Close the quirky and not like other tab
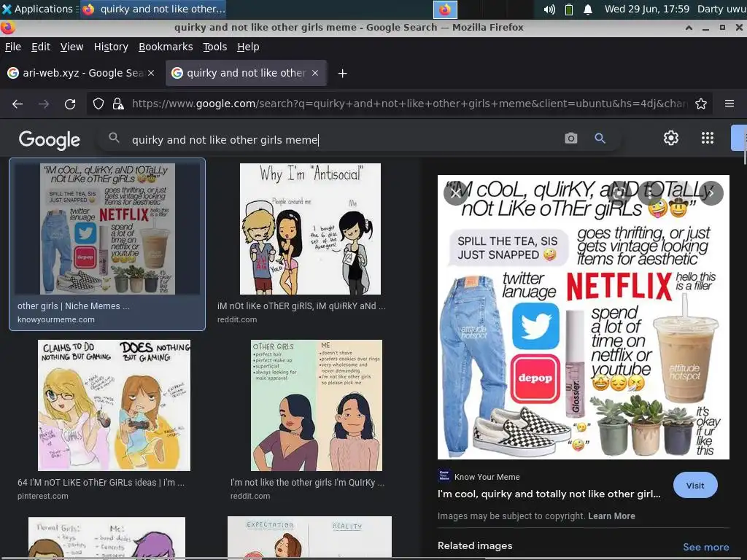The height and width of the screenshot is (560, 747). pos(315,73)
